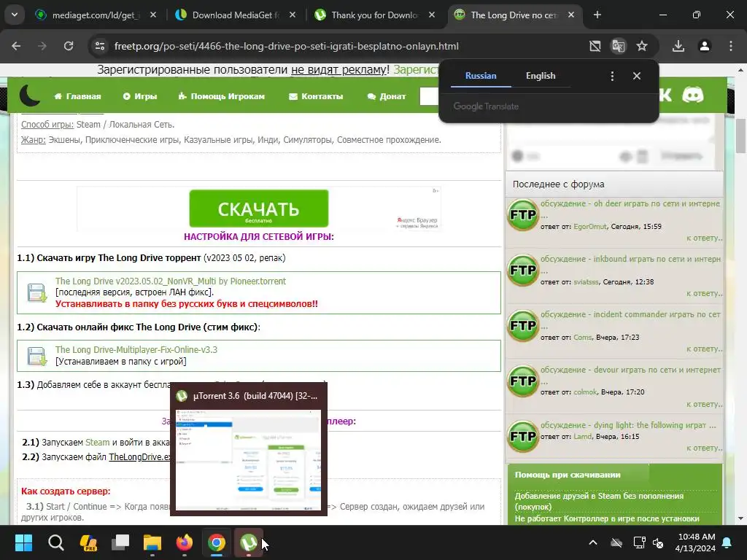Open Добавление друзей в Steam без пополнения link
The image size is (747, 560).
(600, 501)
